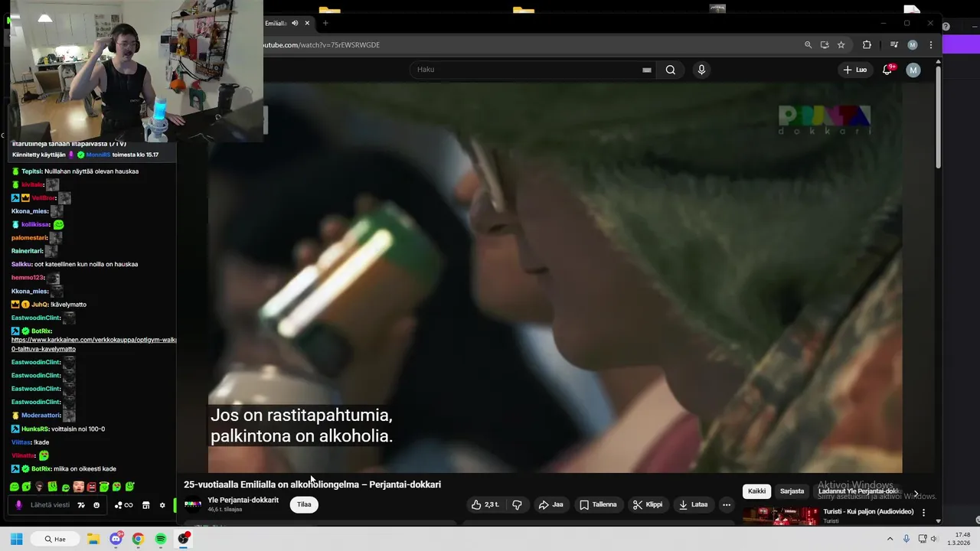
Task: Click chat username Tepitsi
Action: pyautogui.click(x=31, y=171)
